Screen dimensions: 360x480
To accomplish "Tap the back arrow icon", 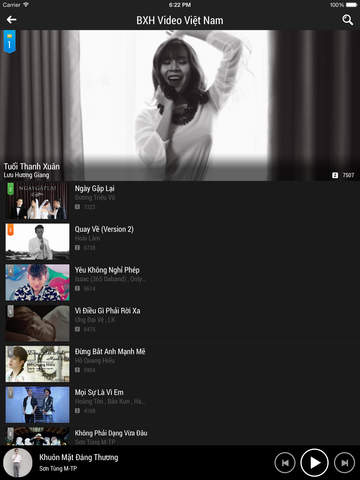I will pos(11,20).
